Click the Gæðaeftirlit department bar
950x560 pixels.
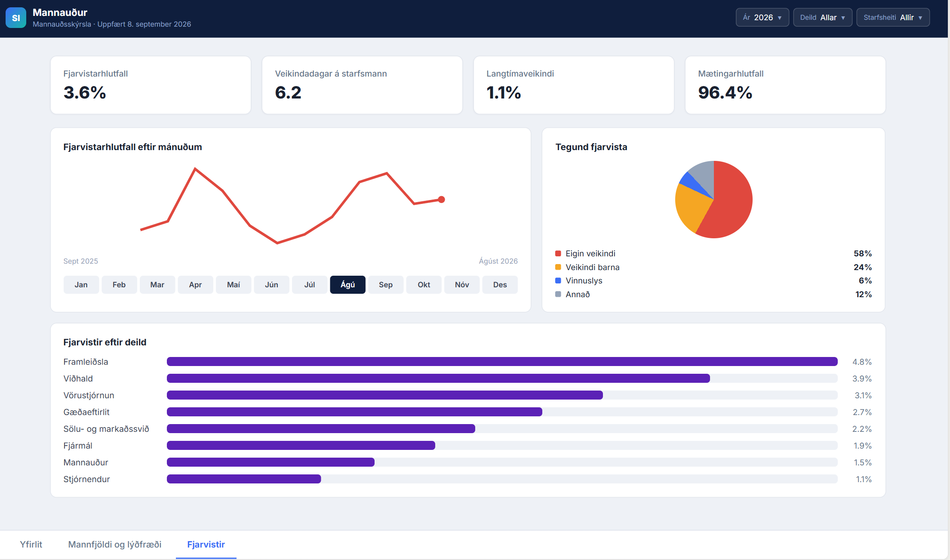354,412
